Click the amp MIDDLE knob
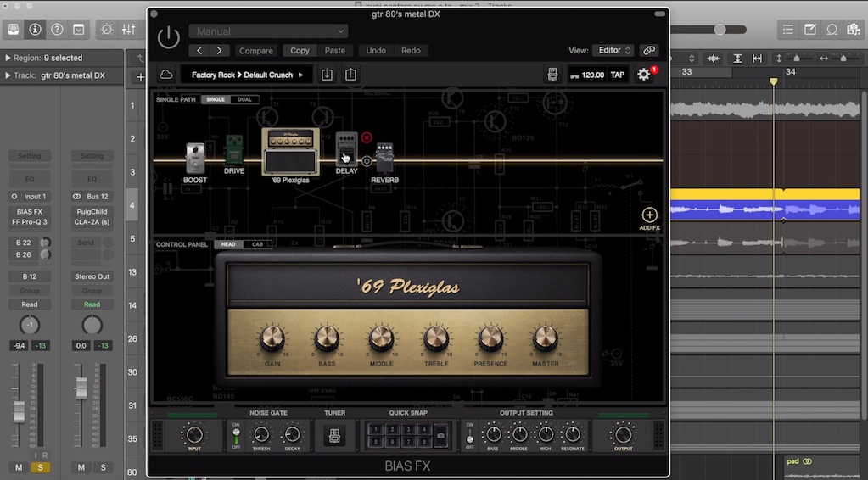The width and height of the screenshot is (868, 480). (381, 338)
